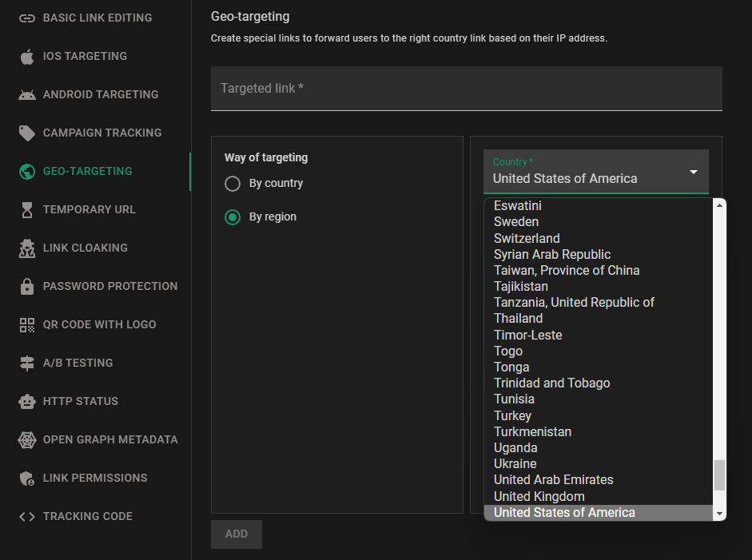Click the angle brackets Tracking Code icon

(x=27, y=516)
